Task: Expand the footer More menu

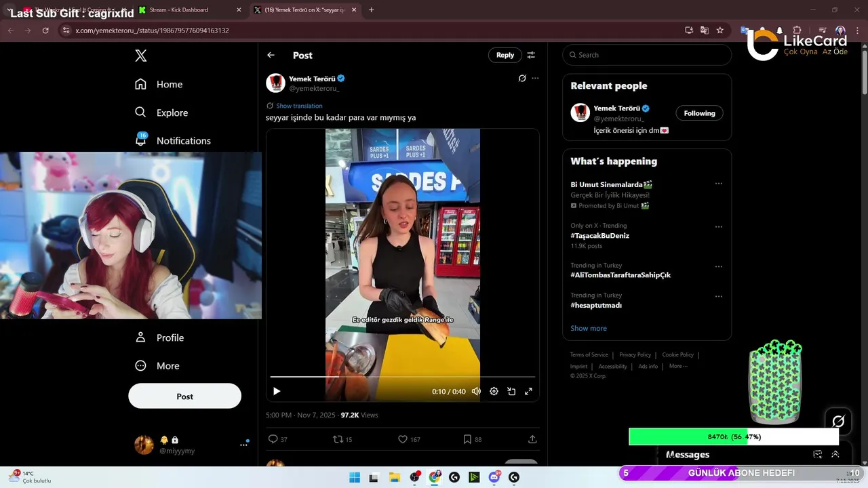Action: (678, 366)
